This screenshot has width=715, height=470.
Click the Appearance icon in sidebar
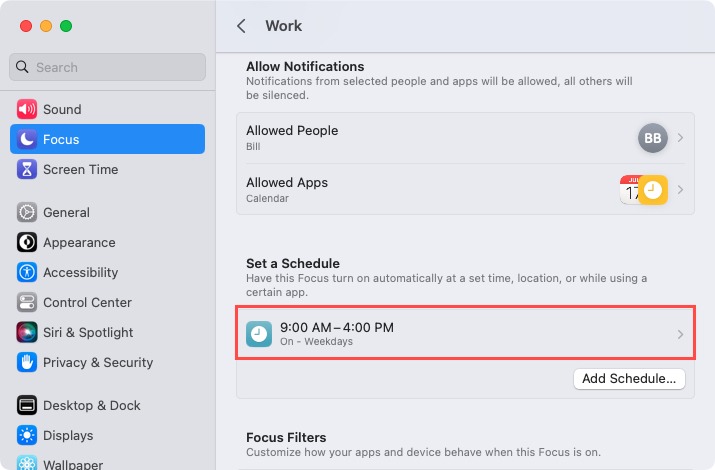(x=27, y=243)
